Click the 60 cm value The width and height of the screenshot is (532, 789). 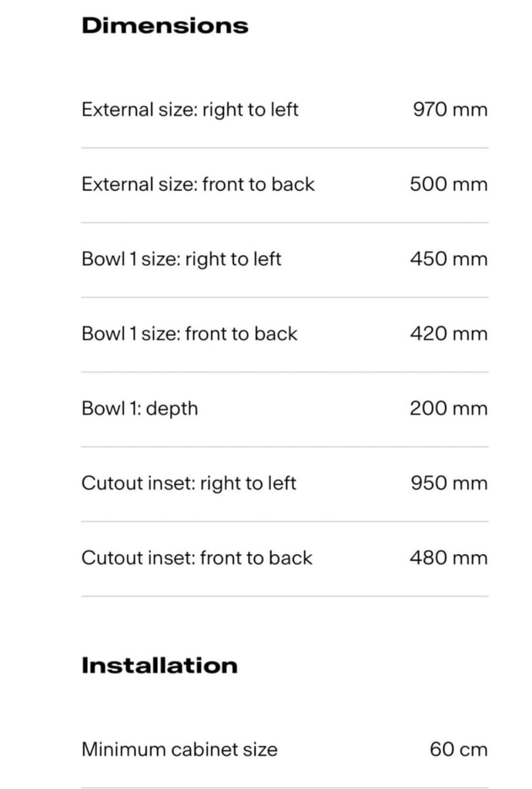point(459,750)
